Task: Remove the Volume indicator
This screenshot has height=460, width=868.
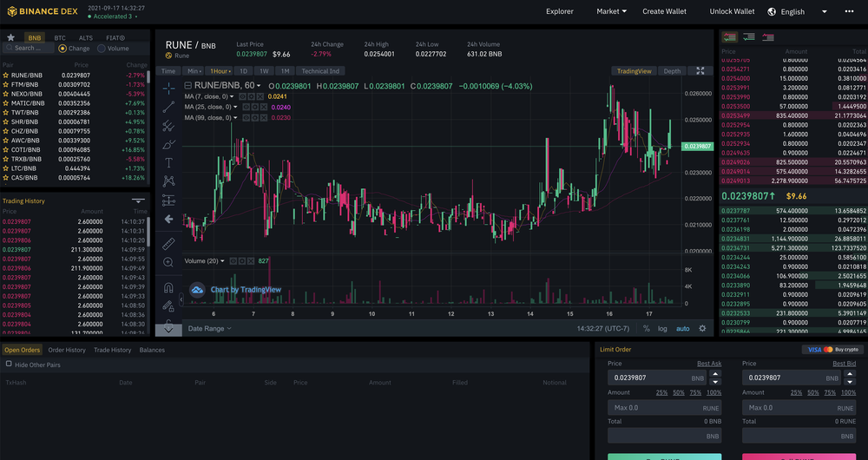Action: [x=250, y=260]
